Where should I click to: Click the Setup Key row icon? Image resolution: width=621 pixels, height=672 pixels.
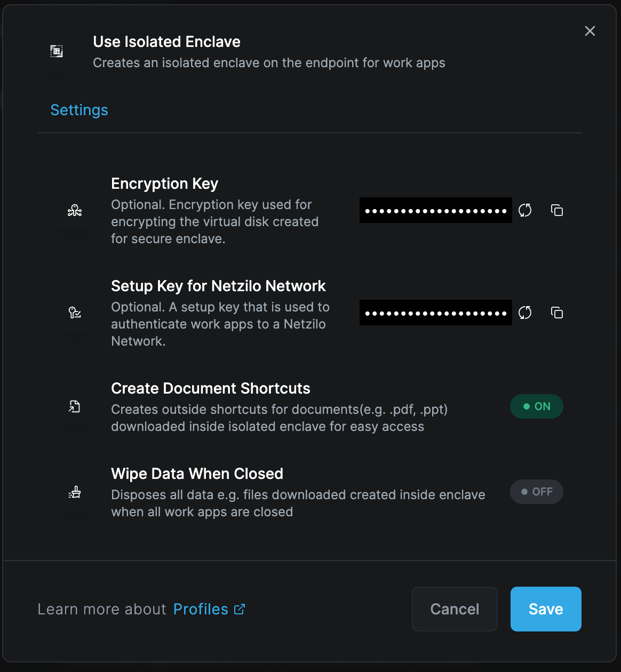point(75,313)
